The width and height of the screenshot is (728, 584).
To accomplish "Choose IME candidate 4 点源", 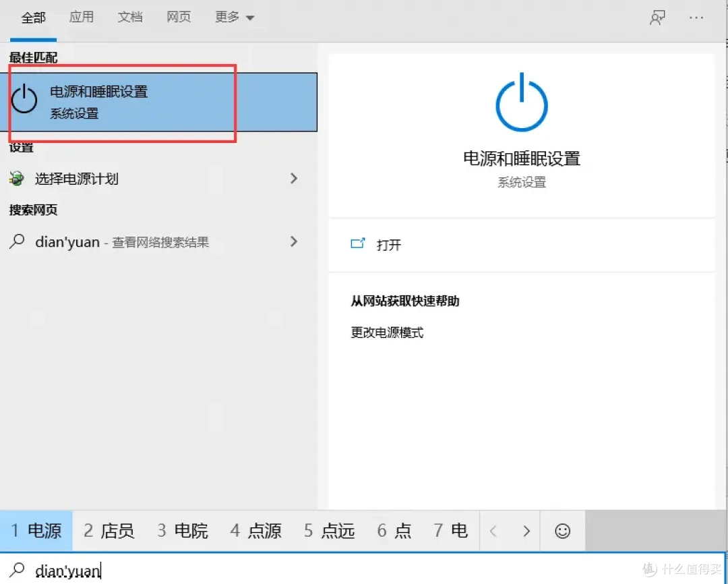I will coord(256,531).
